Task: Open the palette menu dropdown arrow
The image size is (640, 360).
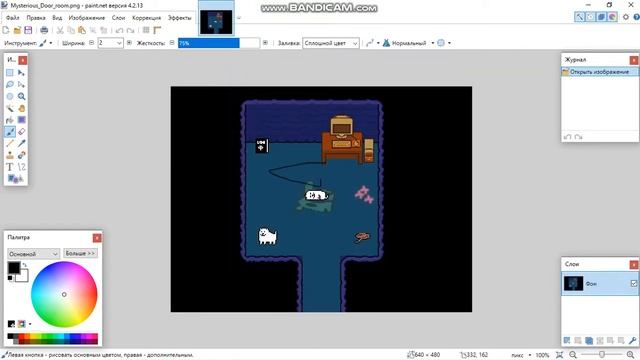Action: (30, 324)
